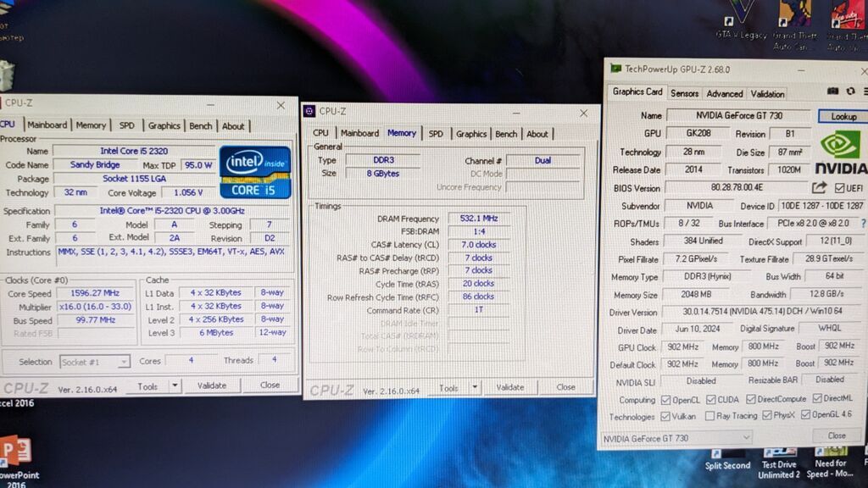Open SPD tab in left CPU-Z window
The height and width of the screenshot is (488, 868).
[127, 125]
